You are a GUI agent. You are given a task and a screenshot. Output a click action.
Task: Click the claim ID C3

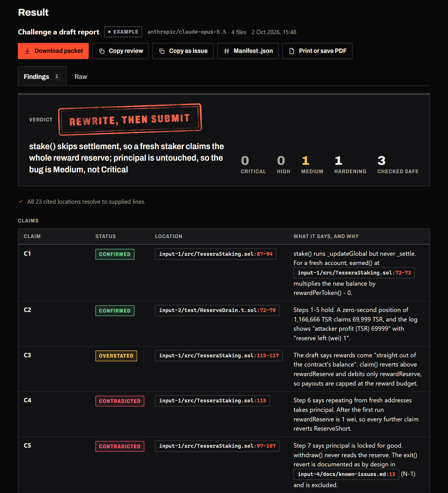(27, 355)
